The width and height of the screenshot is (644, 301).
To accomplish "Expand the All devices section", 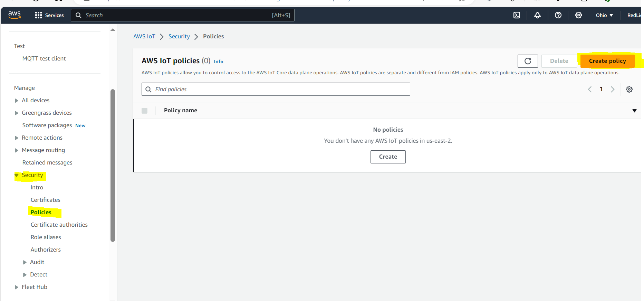I will 16,101.
